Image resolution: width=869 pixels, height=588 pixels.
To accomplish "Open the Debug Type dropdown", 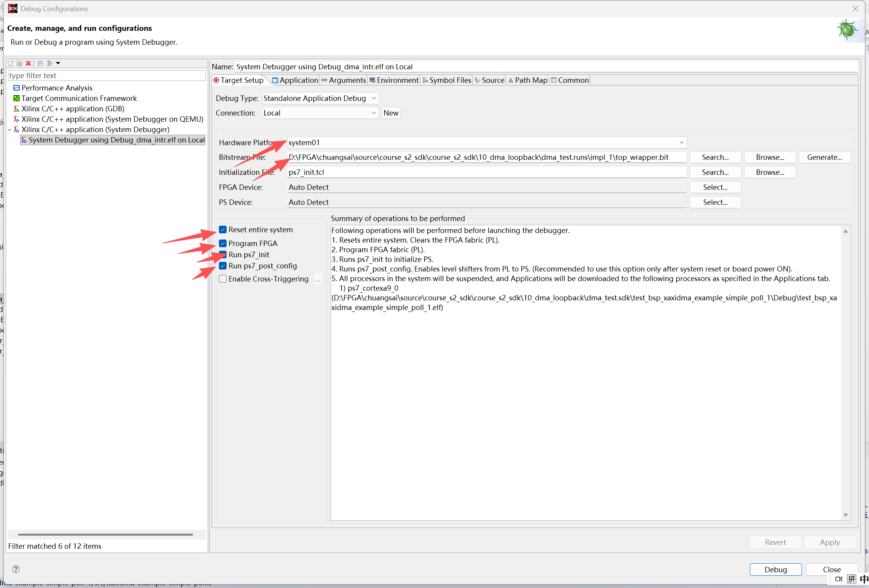I will click(x=373, y=98).
